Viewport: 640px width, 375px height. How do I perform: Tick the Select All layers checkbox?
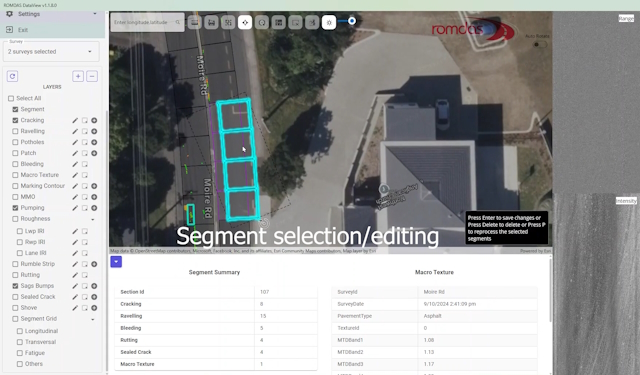(x=11, y=98)
